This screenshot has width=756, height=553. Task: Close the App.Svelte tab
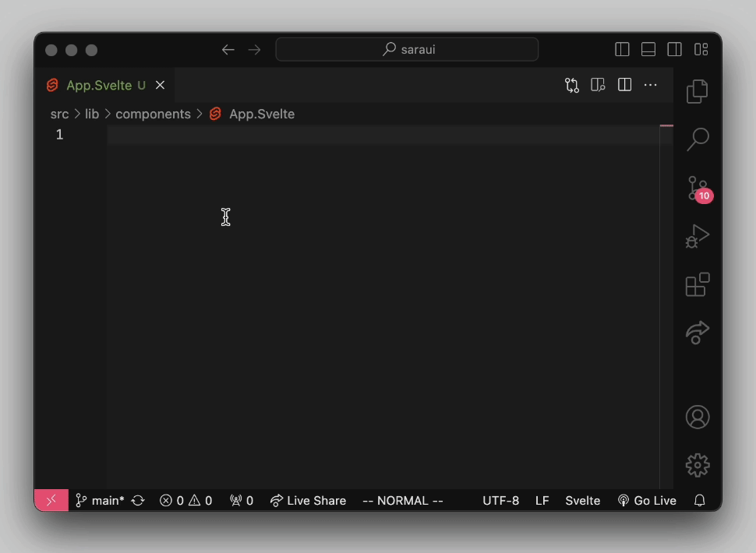click(160, 85)
